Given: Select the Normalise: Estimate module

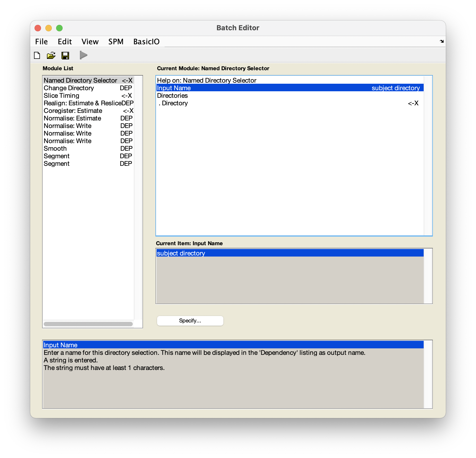Looking at the screenshot, I should (72, 118).
